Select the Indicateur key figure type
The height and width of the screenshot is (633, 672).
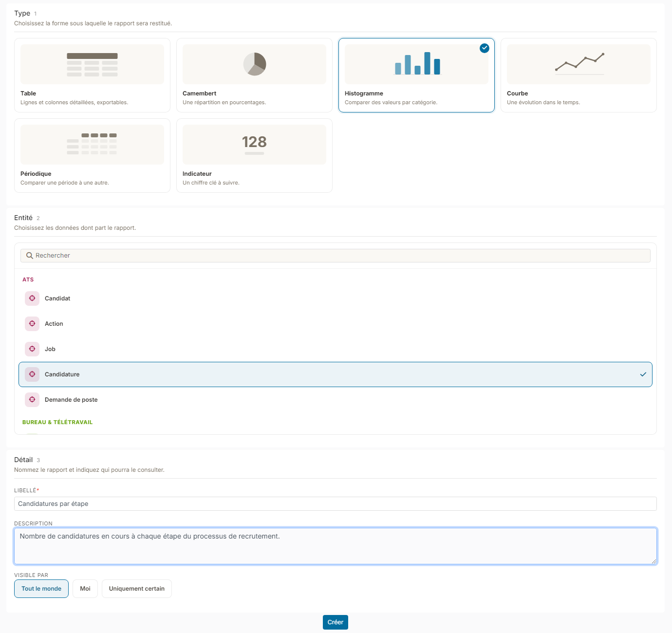(x=254, y=155)
